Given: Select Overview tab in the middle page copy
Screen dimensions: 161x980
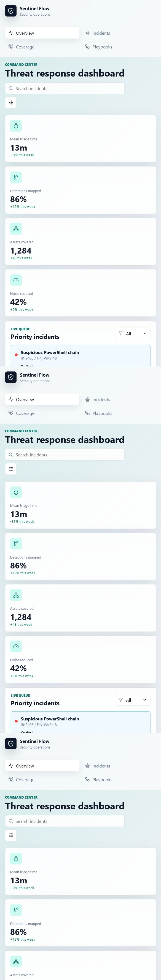Looking at the screenshot, I should [x=42, y=399].
